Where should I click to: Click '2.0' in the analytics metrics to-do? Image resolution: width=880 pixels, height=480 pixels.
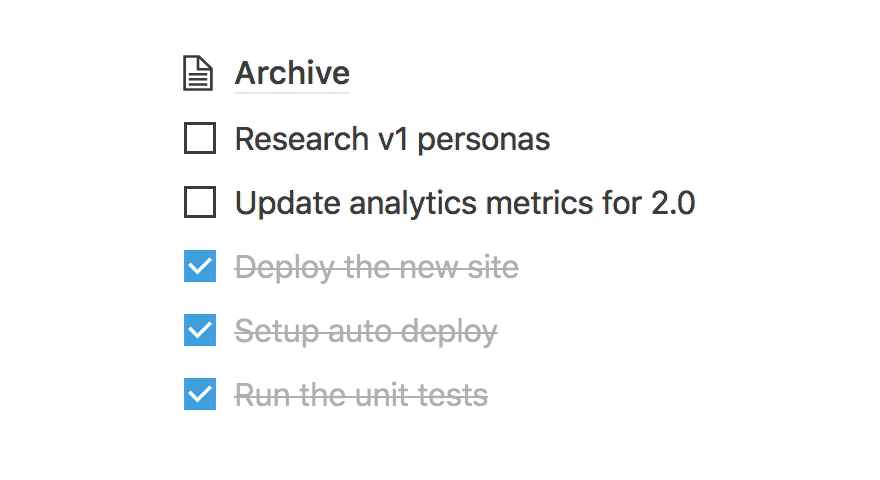click(x=673, y=203)
